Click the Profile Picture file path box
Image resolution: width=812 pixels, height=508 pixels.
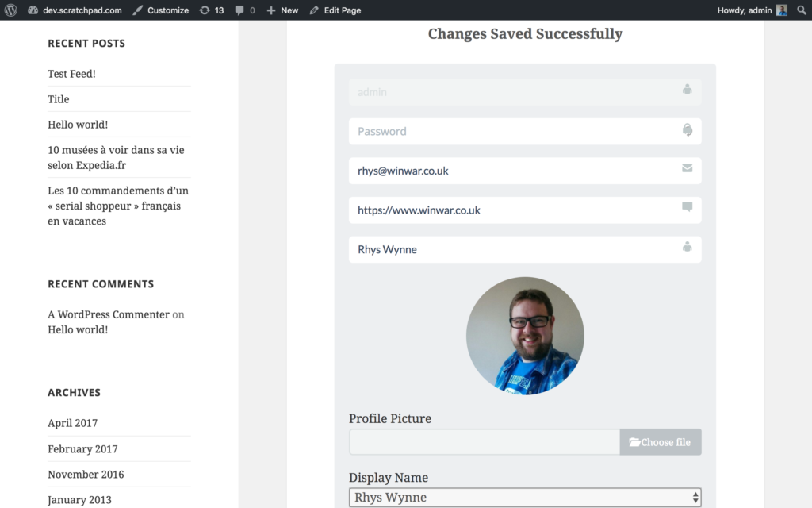(x=485, y=442)
